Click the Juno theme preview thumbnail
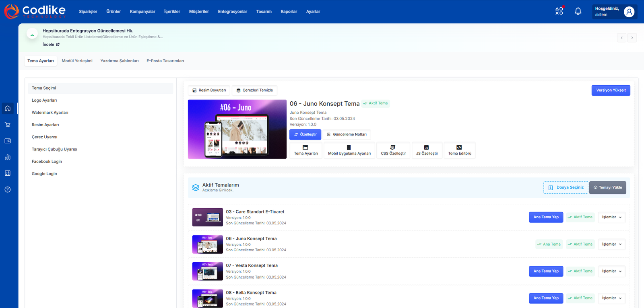 click(237, 129)
